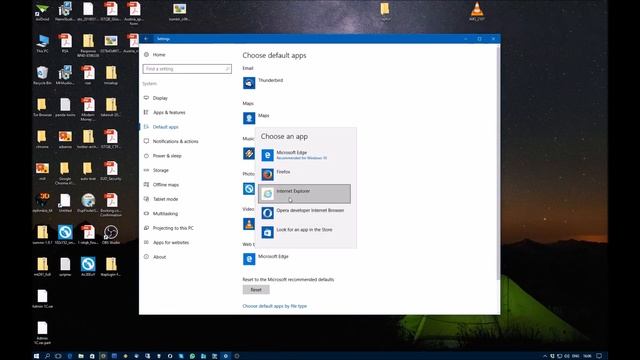Choose Internet Explorer as the default browser

(304, 193)
